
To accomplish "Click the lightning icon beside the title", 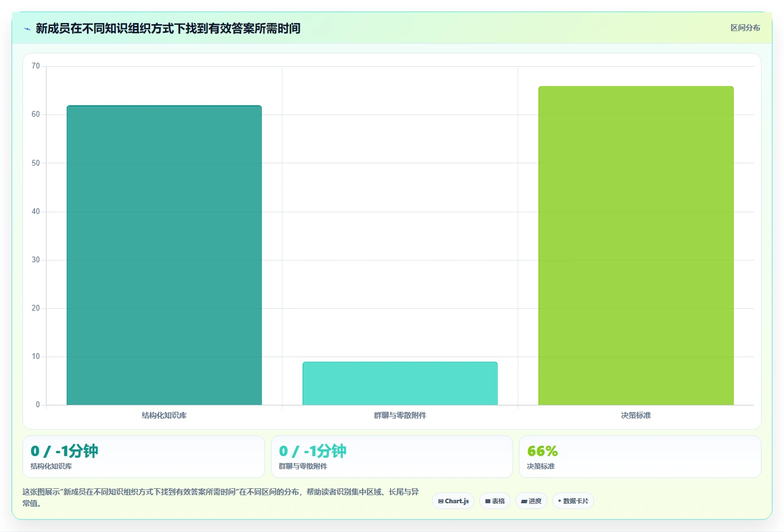I will [x=27, y=29].
